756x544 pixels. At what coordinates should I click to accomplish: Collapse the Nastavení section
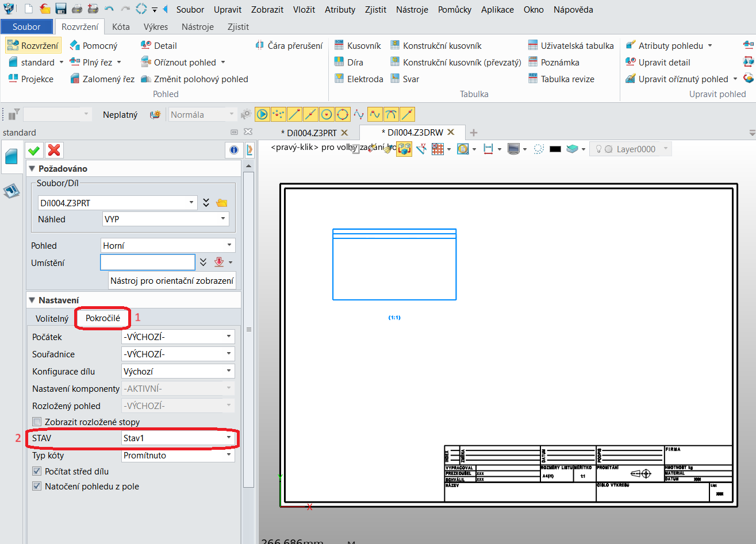[x=32, y=300]
